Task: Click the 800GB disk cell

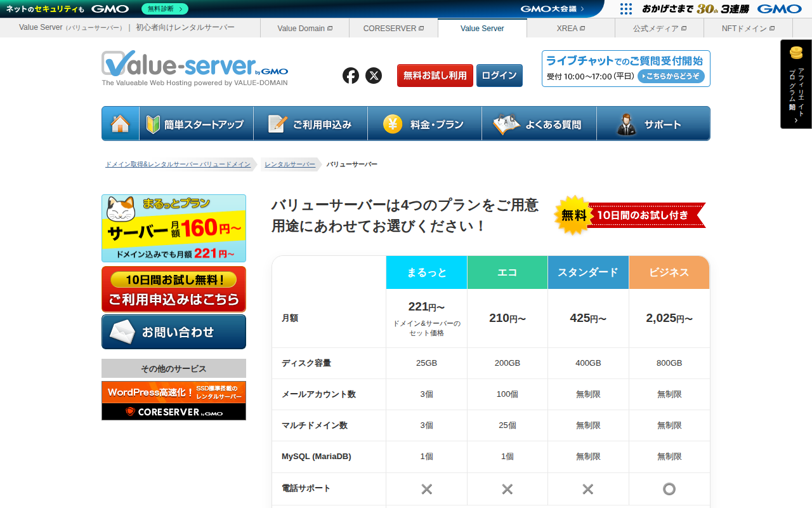Action: (x=669, y=363)
